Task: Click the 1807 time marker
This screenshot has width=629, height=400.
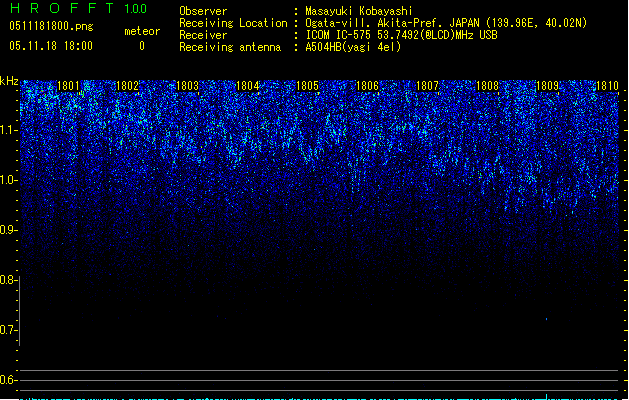Action: [x=428, y=86]
